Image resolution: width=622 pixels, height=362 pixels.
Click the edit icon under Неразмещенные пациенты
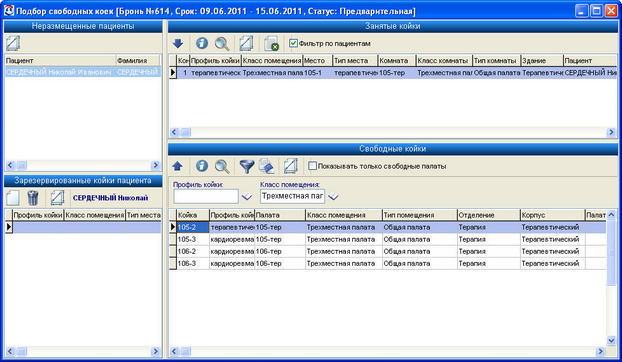[x=13, y=43]
